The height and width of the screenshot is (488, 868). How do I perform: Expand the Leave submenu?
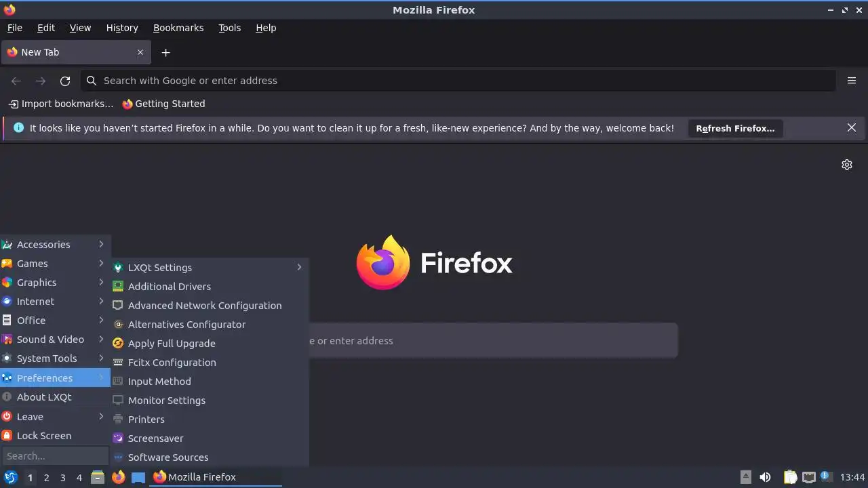[55, 417]
